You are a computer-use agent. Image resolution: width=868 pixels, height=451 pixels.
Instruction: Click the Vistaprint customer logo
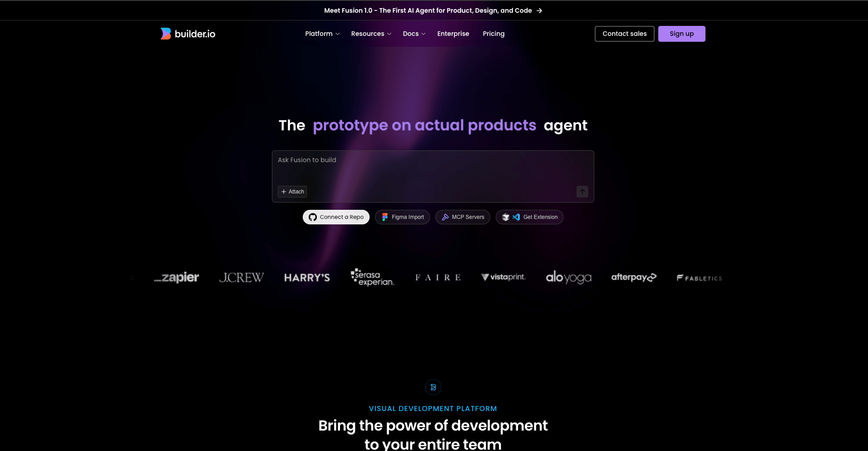503,277
